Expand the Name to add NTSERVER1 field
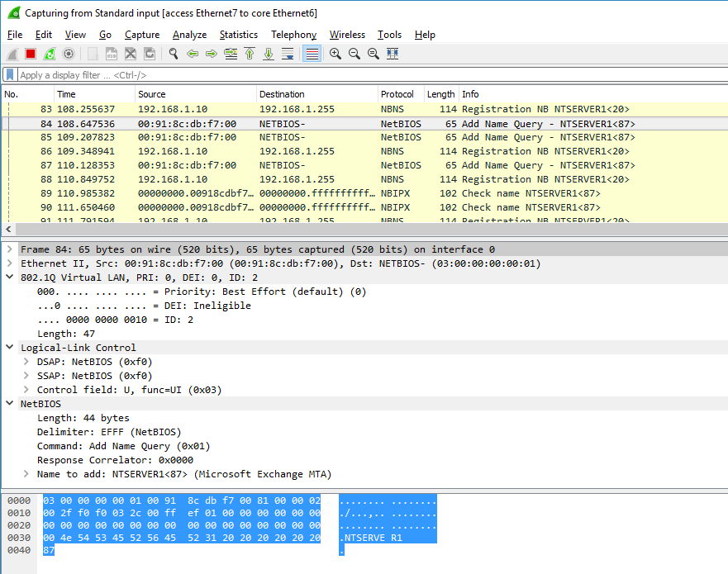 (x=26, y=474)
